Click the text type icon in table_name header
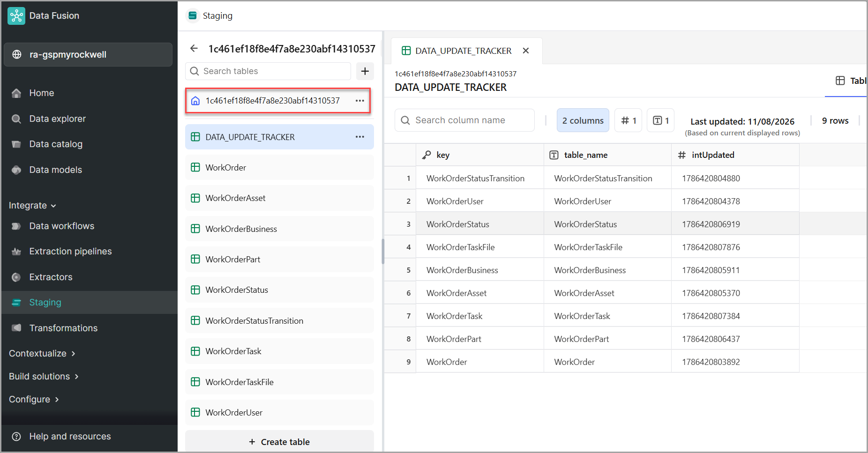Screen dimensions: 868x453 pyautogui.click(x=554, y=155)
